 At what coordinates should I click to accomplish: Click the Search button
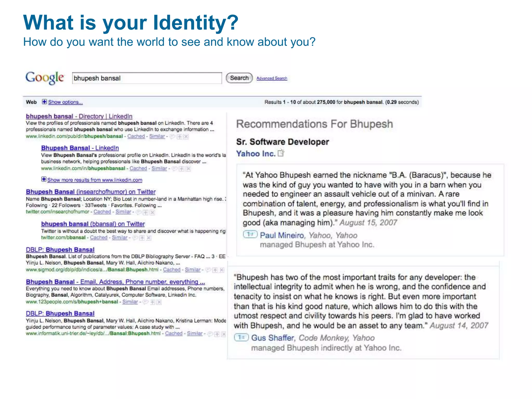point(239,78)
